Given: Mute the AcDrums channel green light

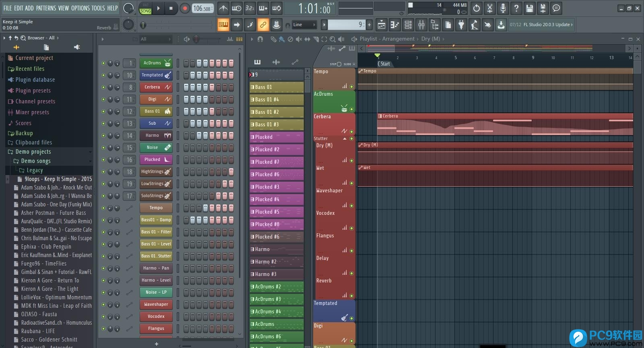Looking at the screenshot, I should coord(103,63).
